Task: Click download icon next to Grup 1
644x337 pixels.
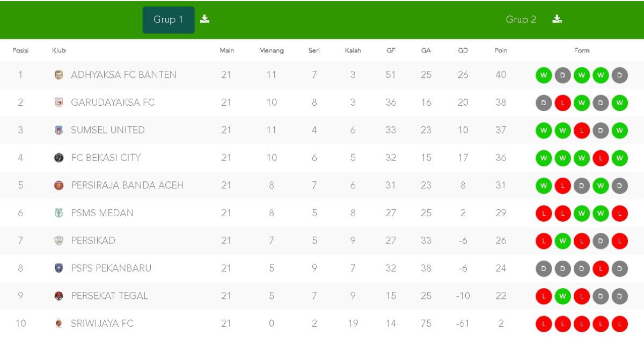Action: coord(204,19)
